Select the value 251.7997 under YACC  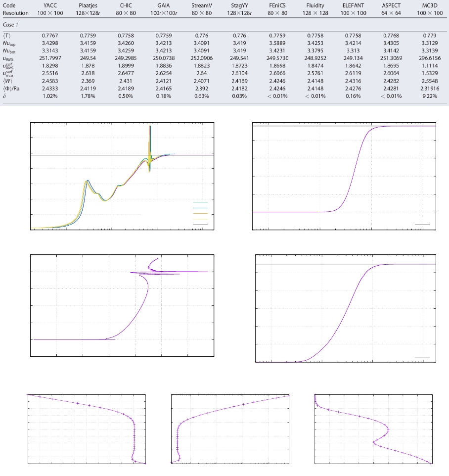[50, 58]
